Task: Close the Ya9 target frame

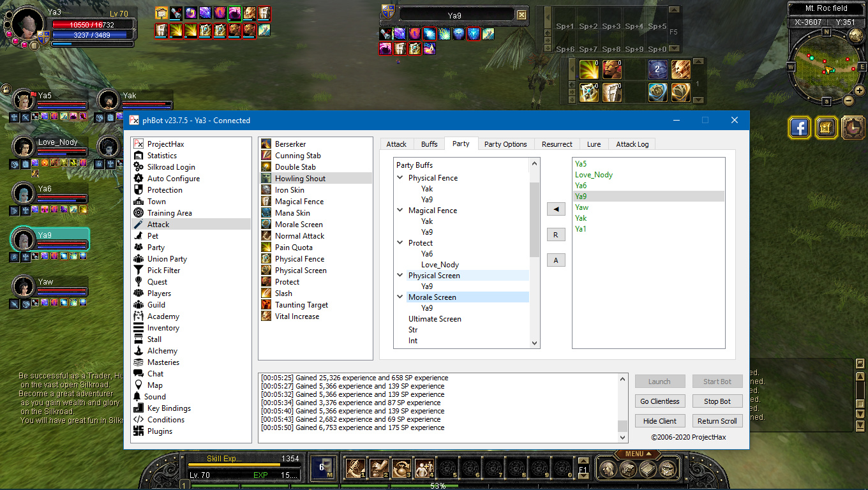Action: [x=521, y=15]
